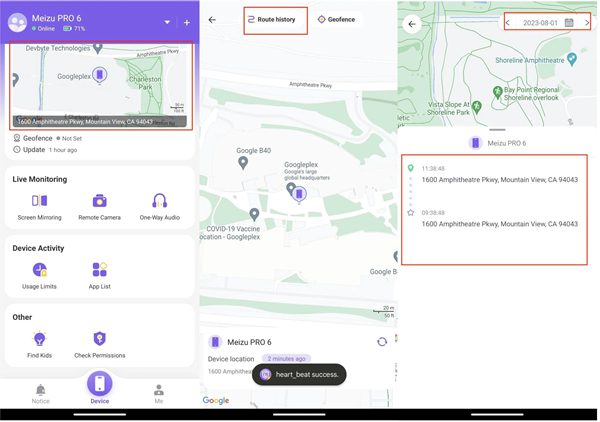Add a new device with plus icon

[187, 23]
